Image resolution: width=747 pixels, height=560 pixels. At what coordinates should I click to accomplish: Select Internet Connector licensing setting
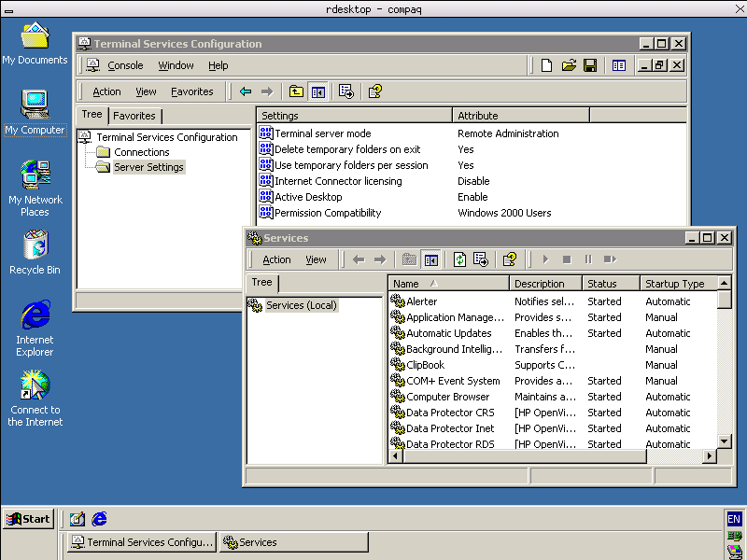[338, 181]
